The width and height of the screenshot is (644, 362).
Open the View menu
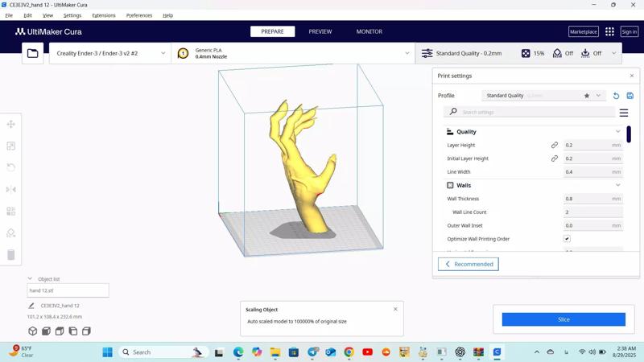(x=47, y=15)
